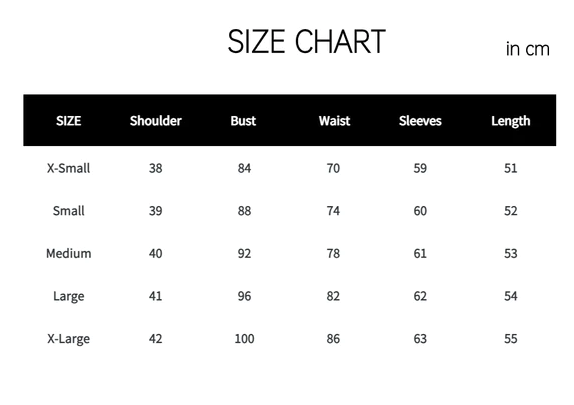Click the SIZE column header
The image size is (574, 405).
(68, 121)
